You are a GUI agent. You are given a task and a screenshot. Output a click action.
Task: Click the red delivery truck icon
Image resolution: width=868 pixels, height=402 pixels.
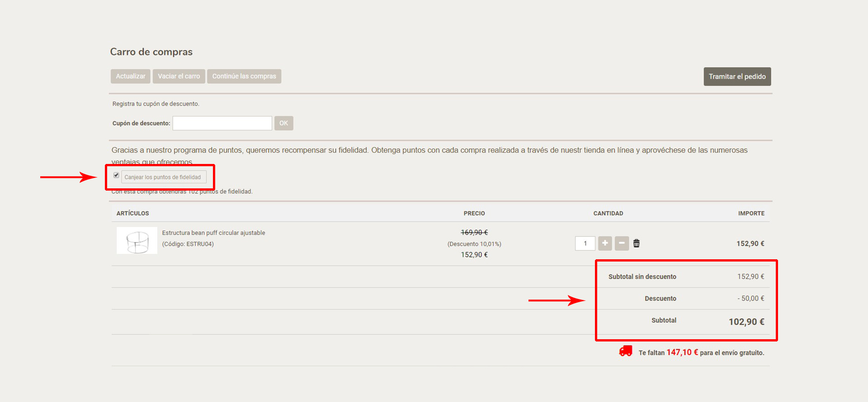click(x=626, y=351)
